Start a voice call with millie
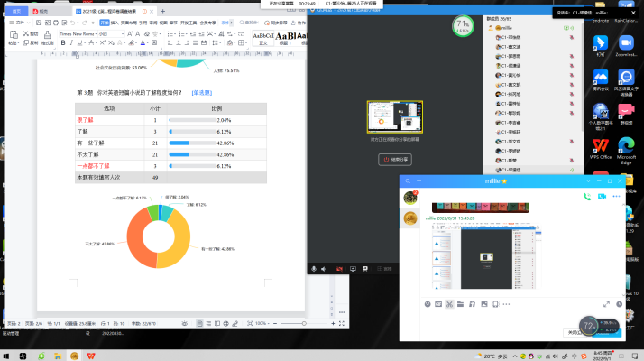 point(588,195)
